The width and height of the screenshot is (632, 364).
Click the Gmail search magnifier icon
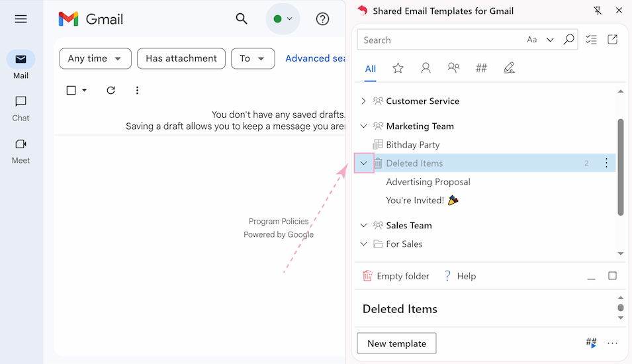pyautogui.click(x=242, y=19)
